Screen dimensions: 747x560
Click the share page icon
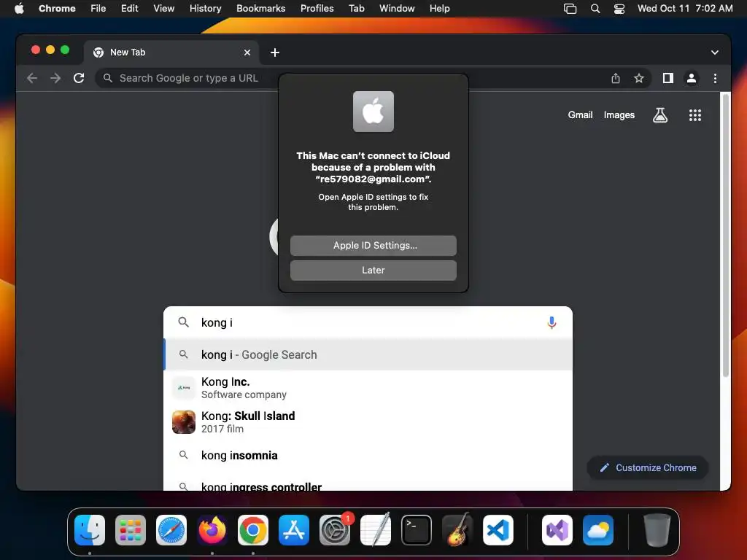coord(616,78)
